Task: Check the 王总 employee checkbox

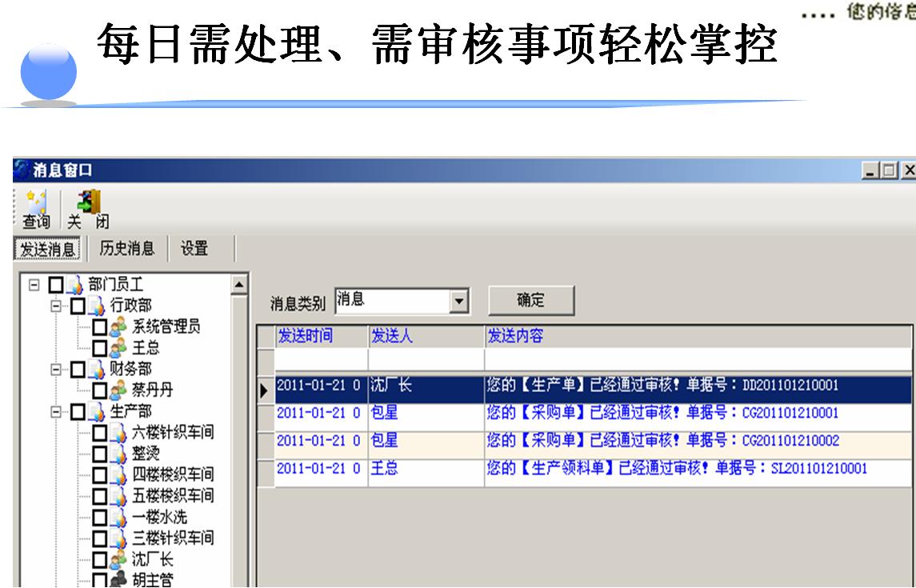Action: (99, 348)
